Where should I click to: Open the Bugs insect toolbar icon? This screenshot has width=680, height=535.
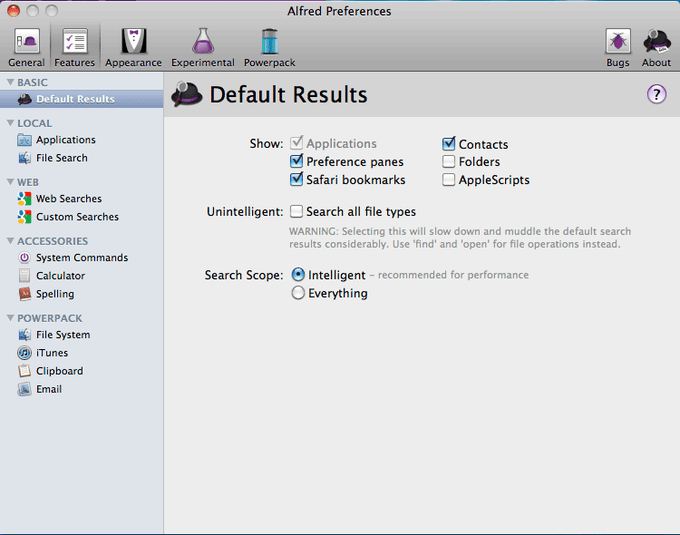click(618, 47)
